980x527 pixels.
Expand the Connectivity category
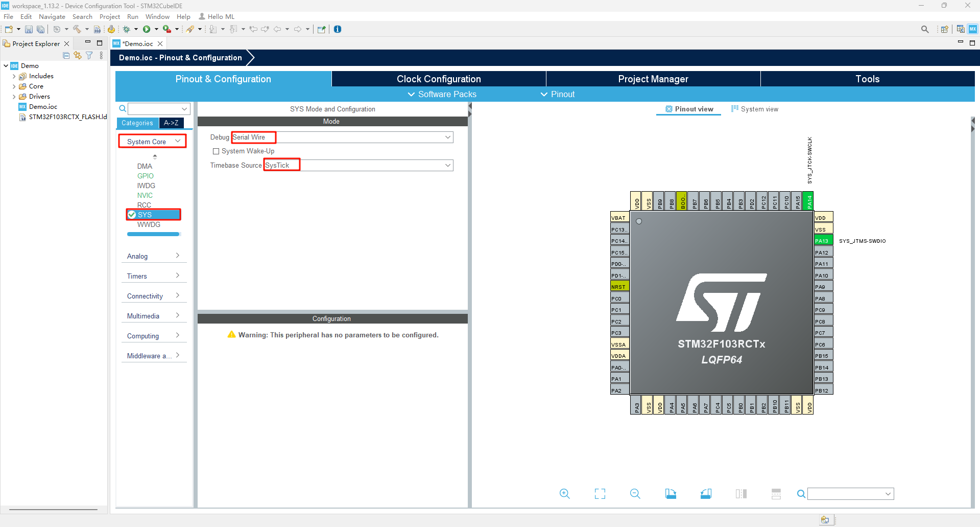154,296
